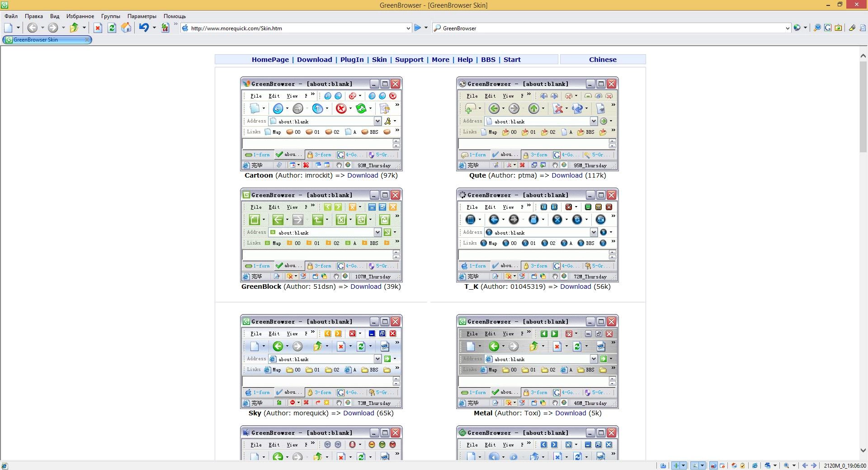Open the Forward history dropdown arrow
The image size is (868, 470).
pos(63,28)
